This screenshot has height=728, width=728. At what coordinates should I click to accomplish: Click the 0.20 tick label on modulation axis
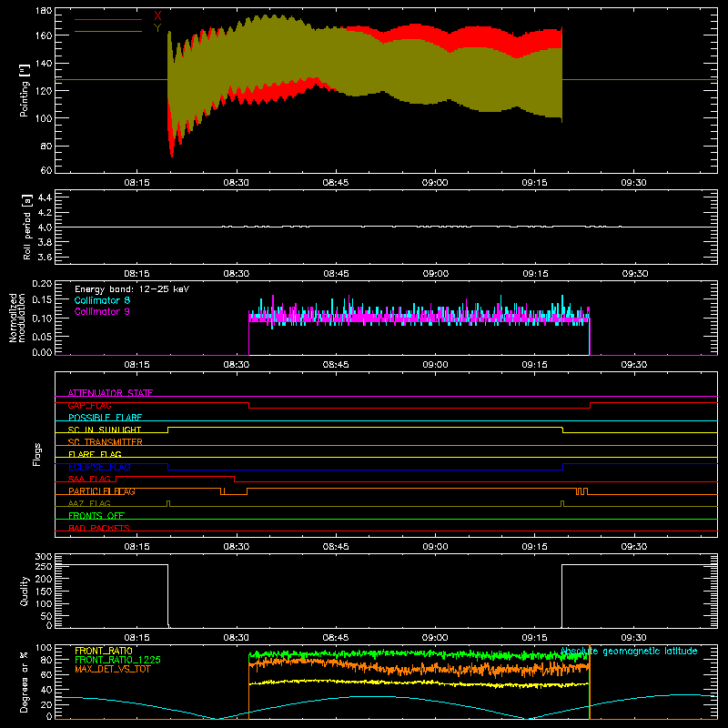(x=42, y=284)
